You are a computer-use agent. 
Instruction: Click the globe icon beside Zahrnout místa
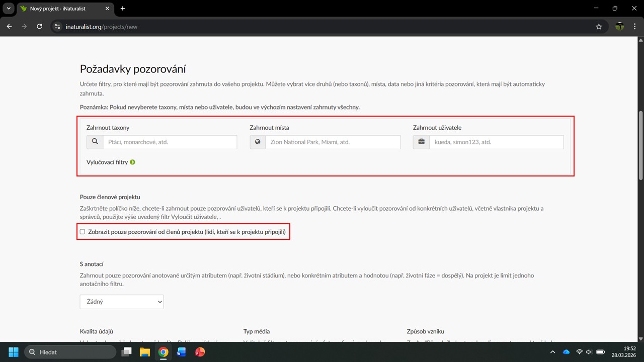[x=258, y=142]
